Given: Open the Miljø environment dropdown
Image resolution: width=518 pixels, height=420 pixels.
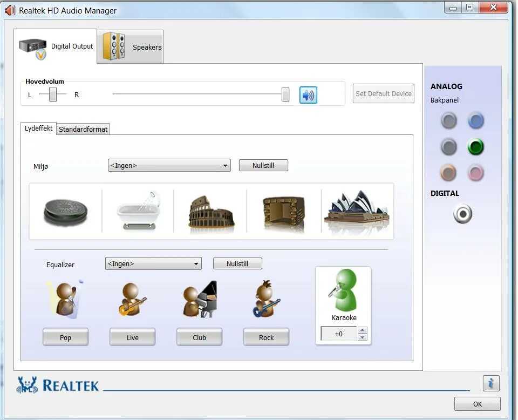Looking at the screenshot, I should (169, 165).
